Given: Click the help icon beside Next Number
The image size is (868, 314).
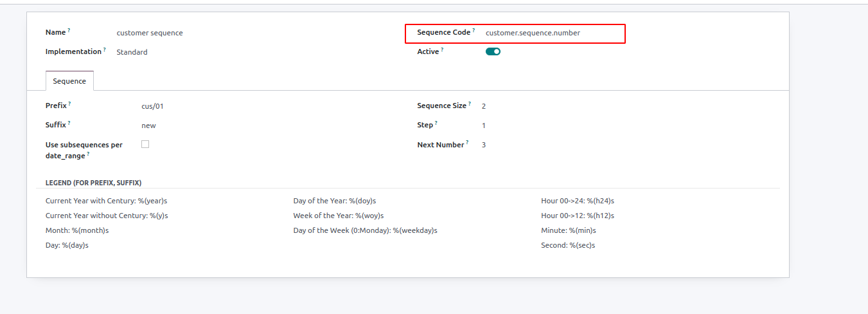Looking at the screenshot, I should [468, 143].
